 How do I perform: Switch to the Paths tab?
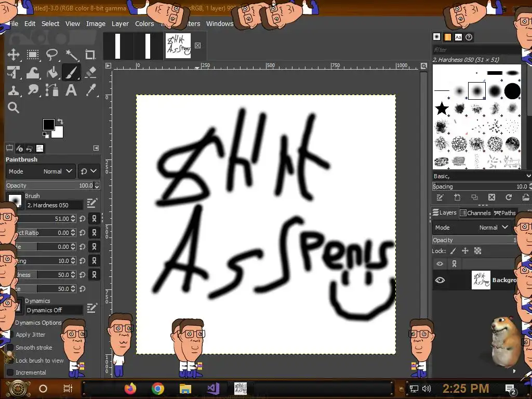(505, 212)
